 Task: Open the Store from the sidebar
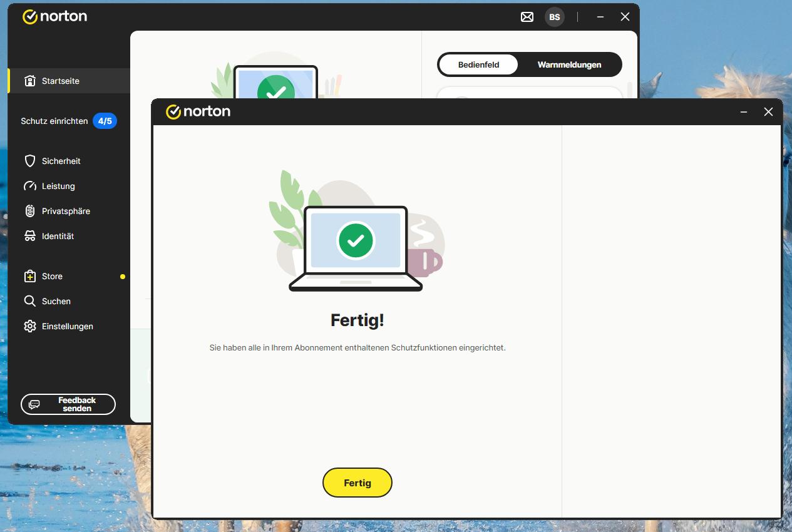coord(52,276)
